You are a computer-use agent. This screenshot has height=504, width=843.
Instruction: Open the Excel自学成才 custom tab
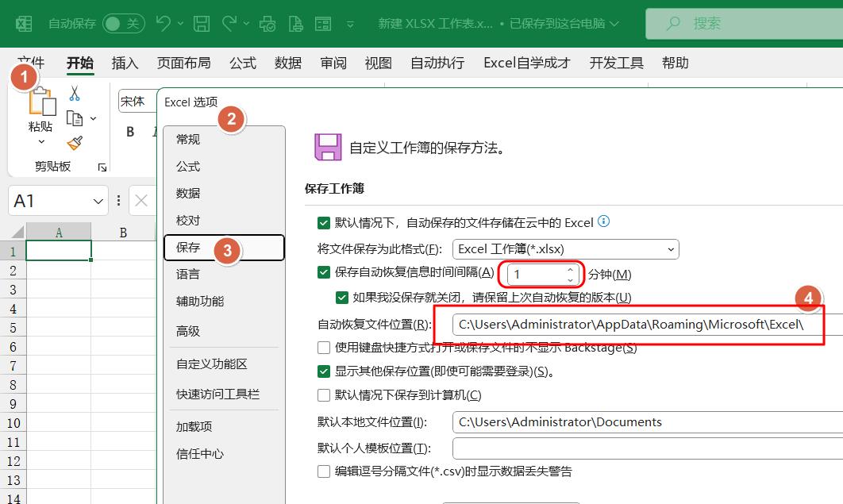click(x=527, y=63)
